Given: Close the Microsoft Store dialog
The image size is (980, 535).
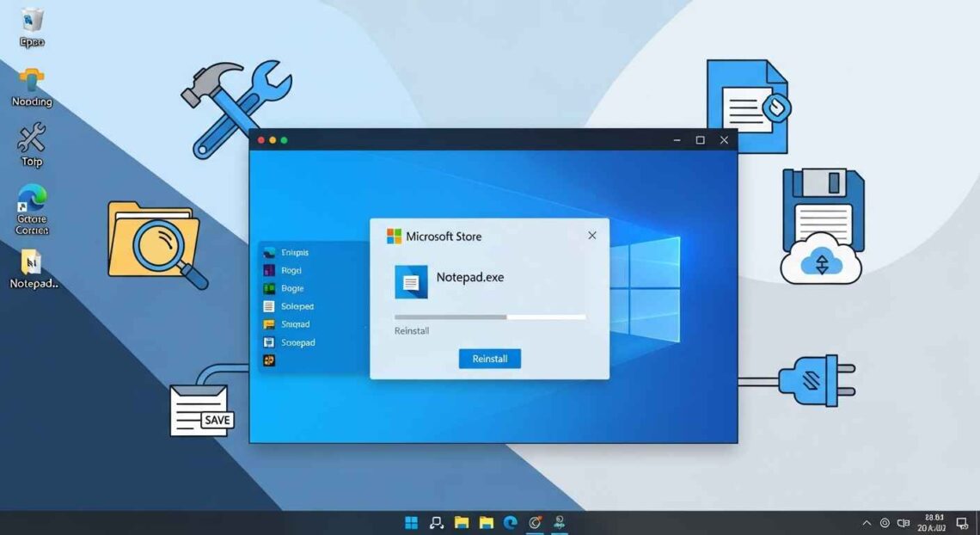Looking at the screenshot, I should [591, 236].
